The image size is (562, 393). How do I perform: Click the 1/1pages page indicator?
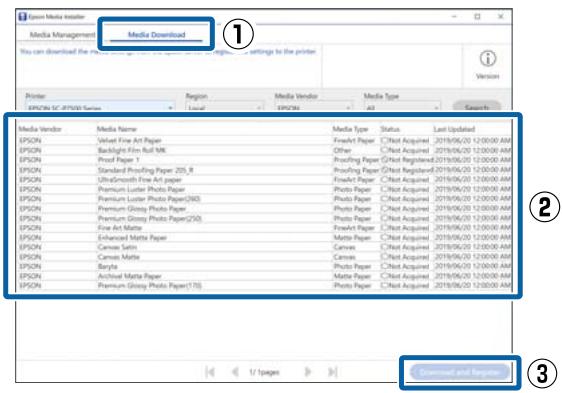click(x=264, y=372)
